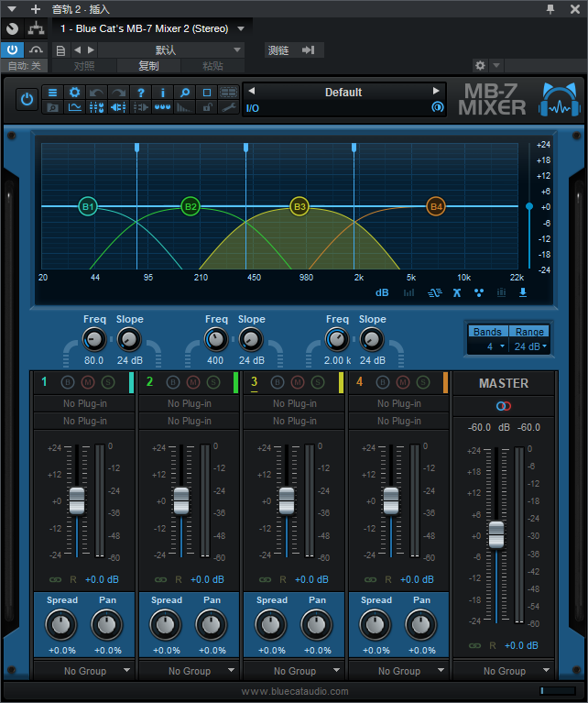Screen dimensions: 588x703
Task: Click band 1 gain fader handle
Action: 77,500
